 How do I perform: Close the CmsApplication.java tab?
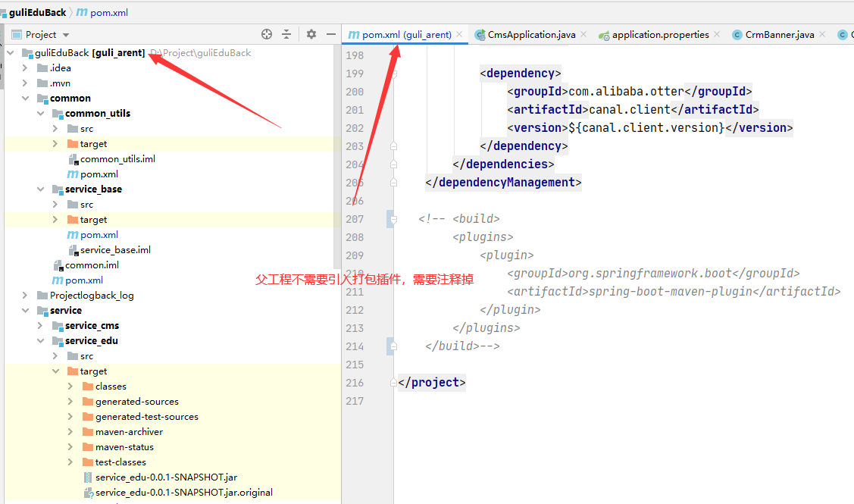pyautogui.click(x=583, y=34)
